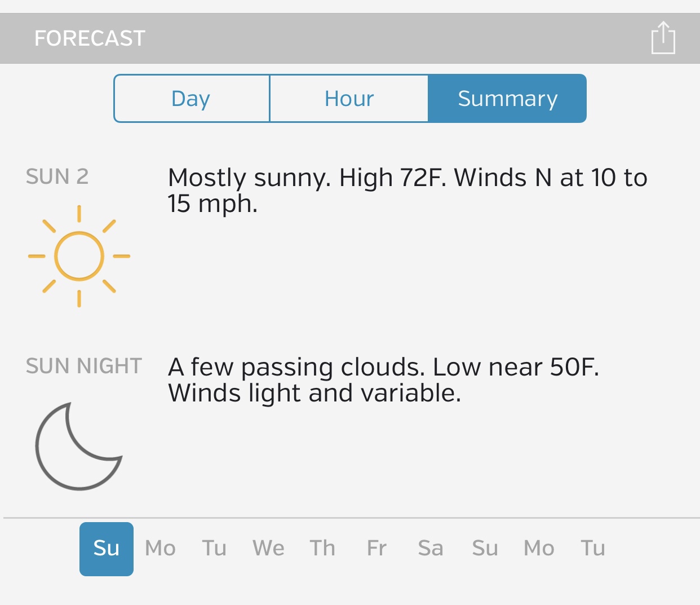Select the highlighted Su day button
700x605 pixels.
pos(107,549)
